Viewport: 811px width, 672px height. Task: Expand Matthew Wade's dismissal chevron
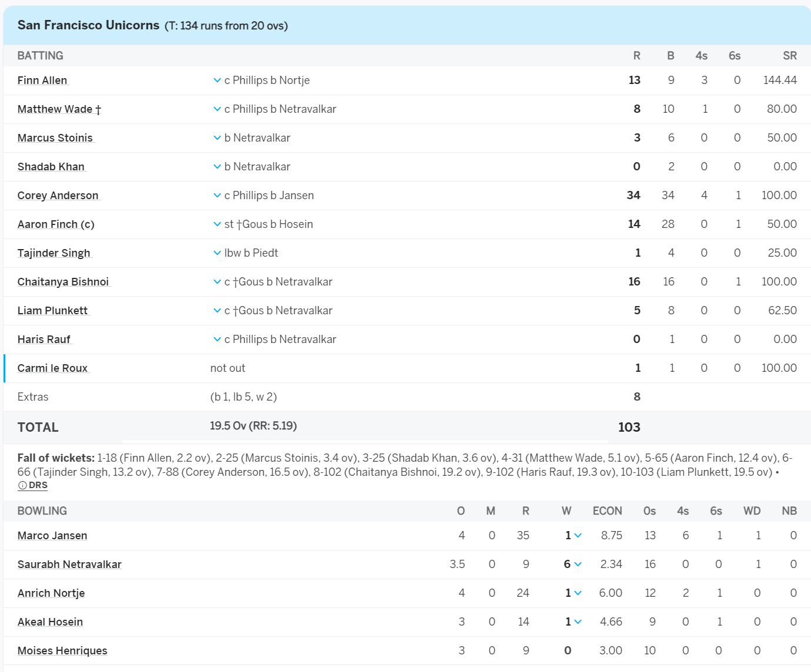click(217, 109)
